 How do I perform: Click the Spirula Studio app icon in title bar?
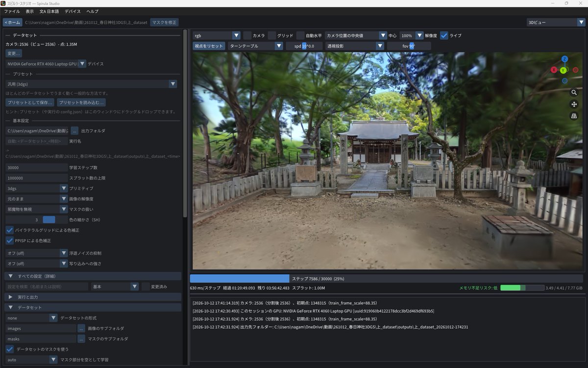click(x=3, y=3)
